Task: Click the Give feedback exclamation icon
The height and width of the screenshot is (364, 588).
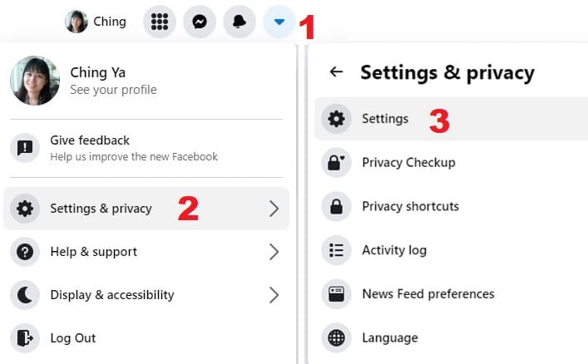Action: click(25, 148)
